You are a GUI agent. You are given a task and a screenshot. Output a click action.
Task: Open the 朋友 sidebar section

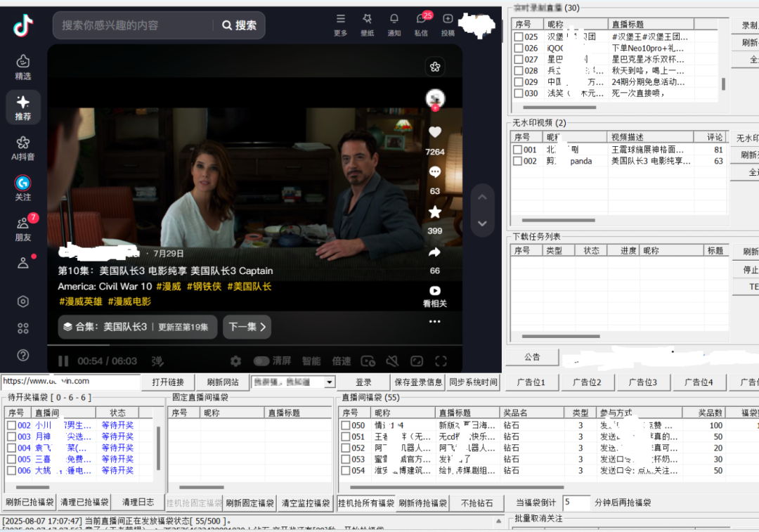click(x=22, y=228)
